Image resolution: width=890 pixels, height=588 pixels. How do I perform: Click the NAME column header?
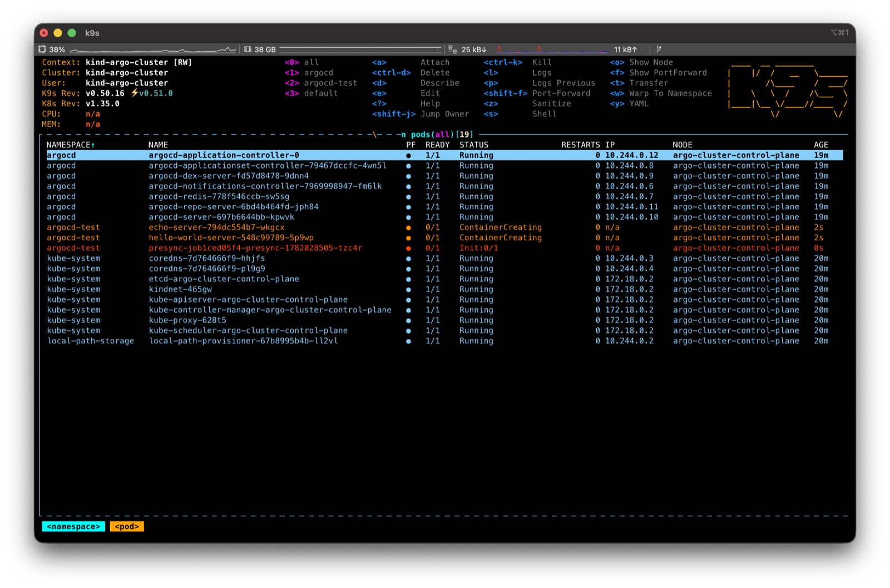(x=158, y=145)
